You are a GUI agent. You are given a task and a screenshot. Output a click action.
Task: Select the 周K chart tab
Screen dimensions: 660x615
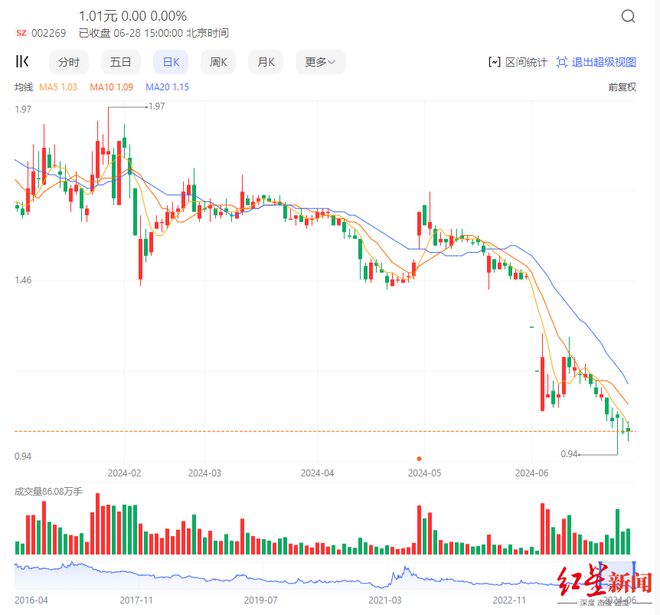[218, 62]
